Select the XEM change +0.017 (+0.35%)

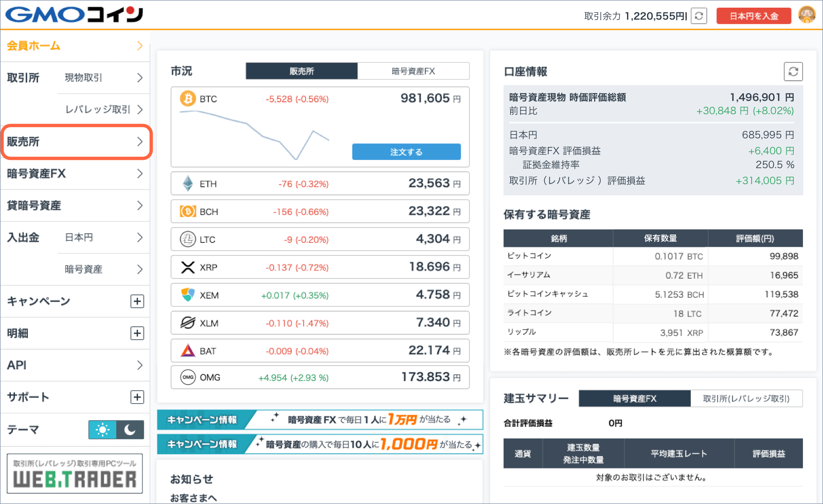(x=295, y=295)
